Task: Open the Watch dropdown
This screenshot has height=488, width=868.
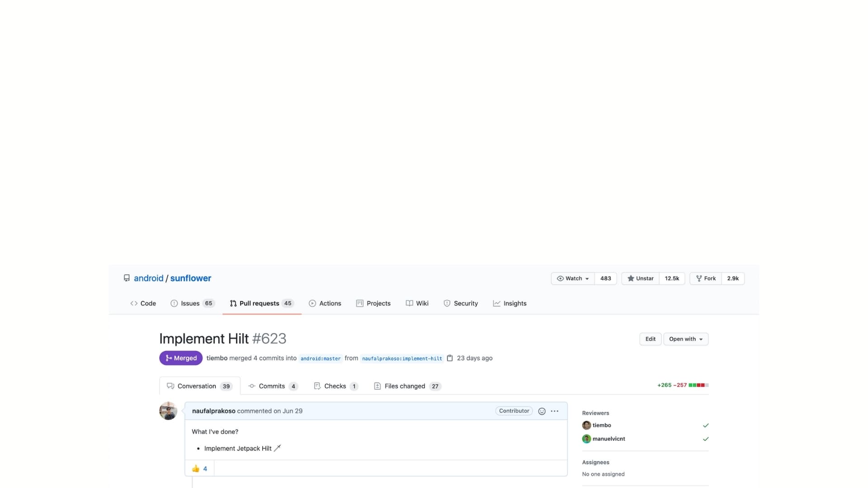Action: 572,278
